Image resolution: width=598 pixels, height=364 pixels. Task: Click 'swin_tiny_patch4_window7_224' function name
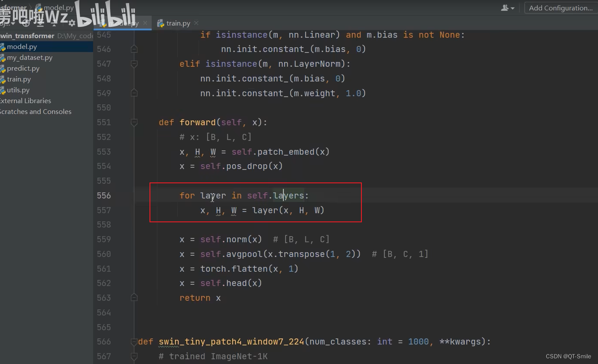(x=231, y=341)
